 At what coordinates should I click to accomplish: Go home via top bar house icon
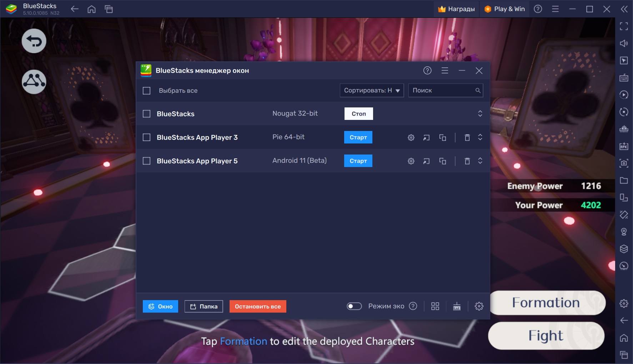point(92,9)
